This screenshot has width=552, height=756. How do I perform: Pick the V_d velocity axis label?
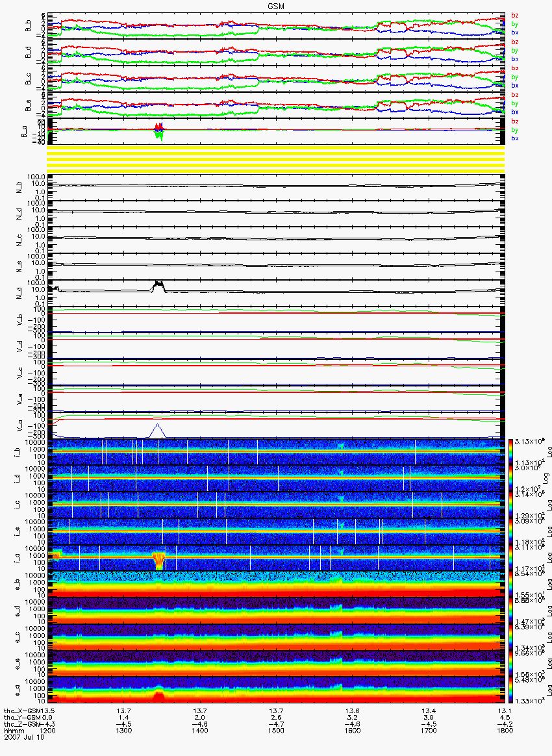coord(19,347)
